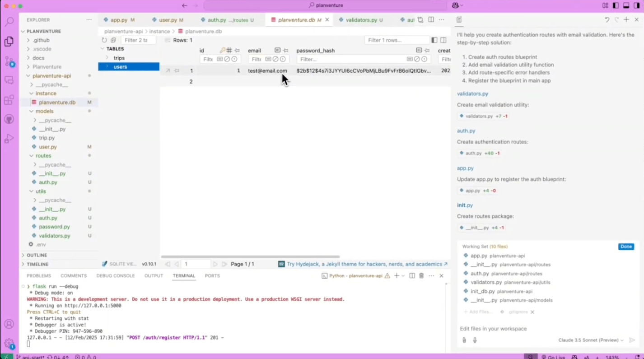This screenshot has width=644, height=359.
Task: Click the GitHub icon in activity bar
Action: pyautogui.click(x=9, y=119)
